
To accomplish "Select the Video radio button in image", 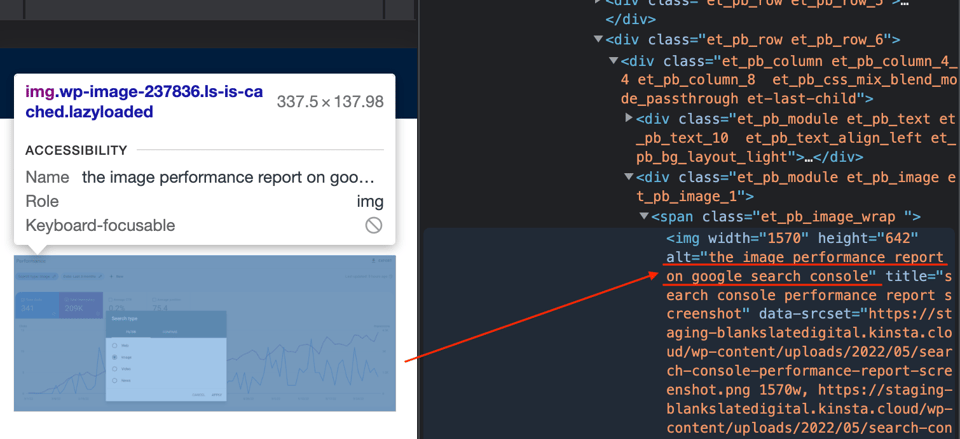I will point(114,369).
